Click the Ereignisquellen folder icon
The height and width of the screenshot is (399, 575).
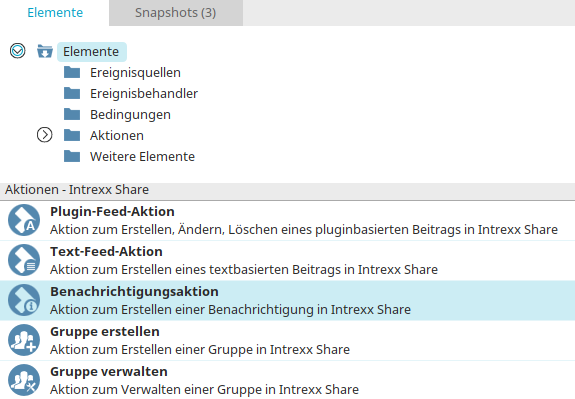pyautogui.click(x=72, y=72)
